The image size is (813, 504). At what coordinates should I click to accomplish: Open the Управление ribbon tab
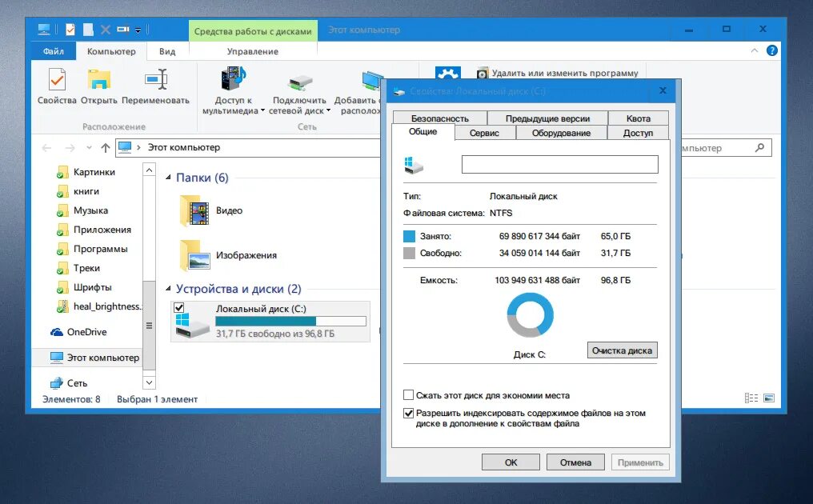tap(253, 51)
